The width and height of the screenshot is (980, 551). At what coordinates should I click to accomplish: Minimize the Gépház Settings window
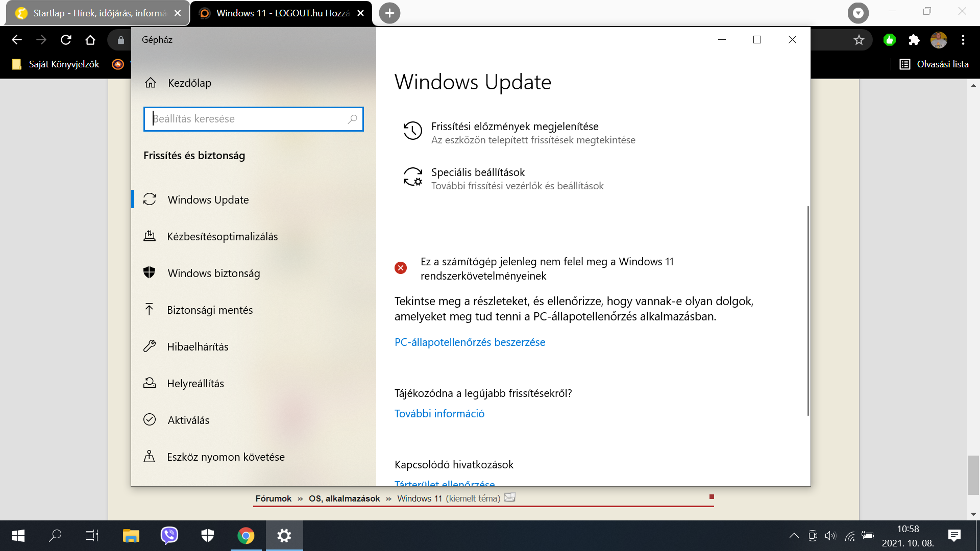tap(722, 40)
